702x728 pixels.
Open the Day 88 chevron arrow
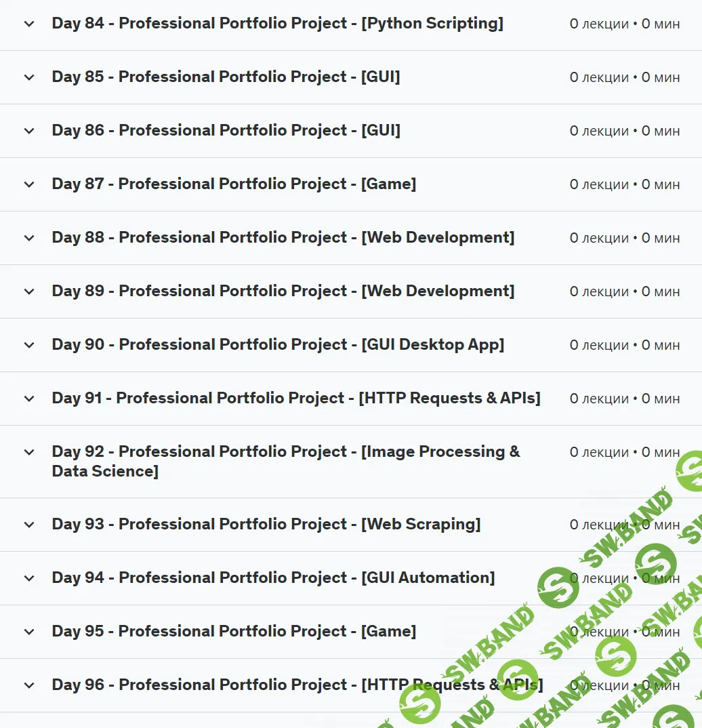[x=28, y=238]
